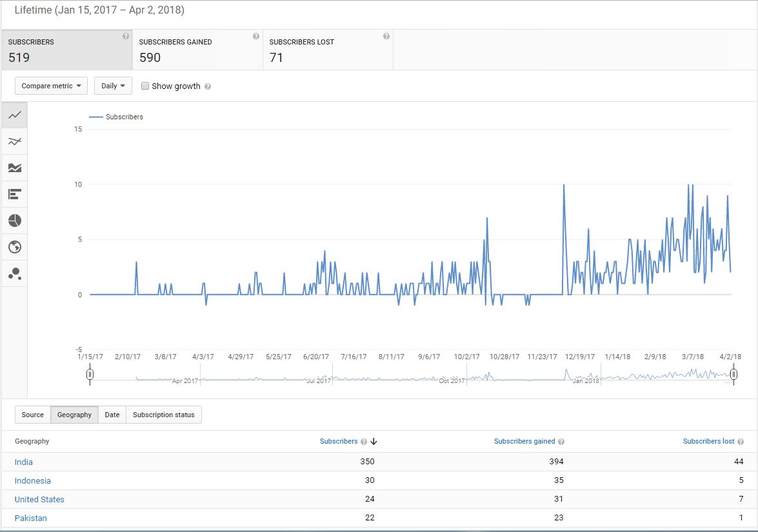
Task: Select the line chart view icon
Action: point(14,115)
